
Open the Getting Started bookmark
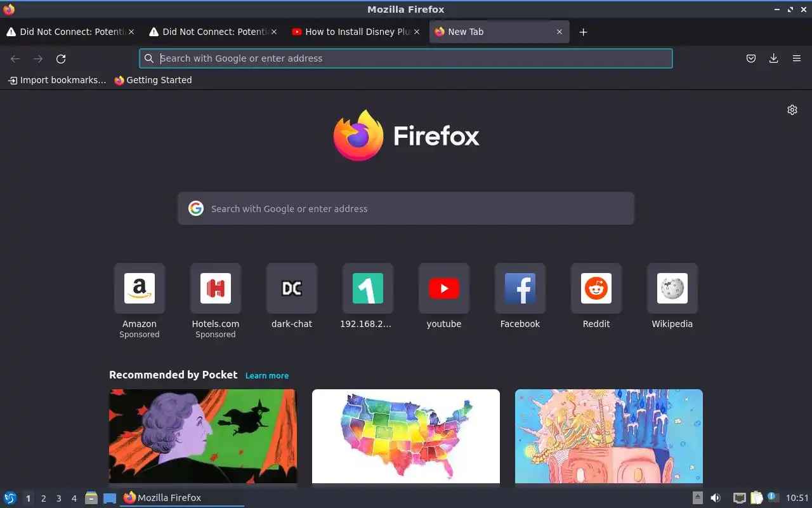click(x=153, y=80)
